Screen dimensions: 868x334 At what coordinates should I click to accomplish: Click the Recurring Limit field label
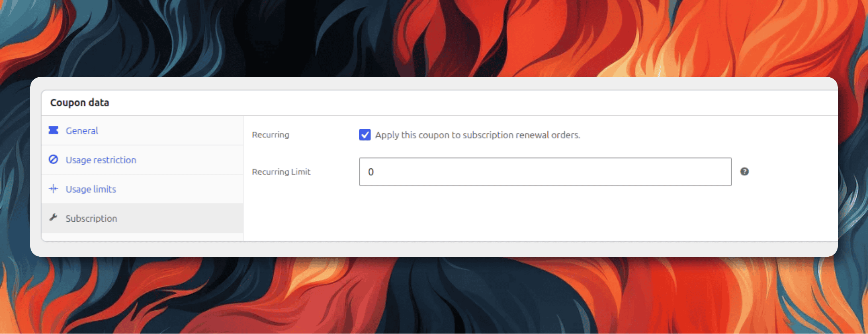(x=281, y=172)
